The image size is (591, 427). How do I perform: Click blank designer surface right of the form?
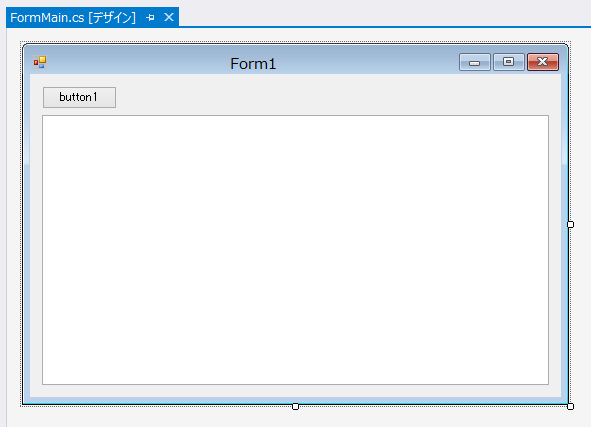[x=582, y=225]
